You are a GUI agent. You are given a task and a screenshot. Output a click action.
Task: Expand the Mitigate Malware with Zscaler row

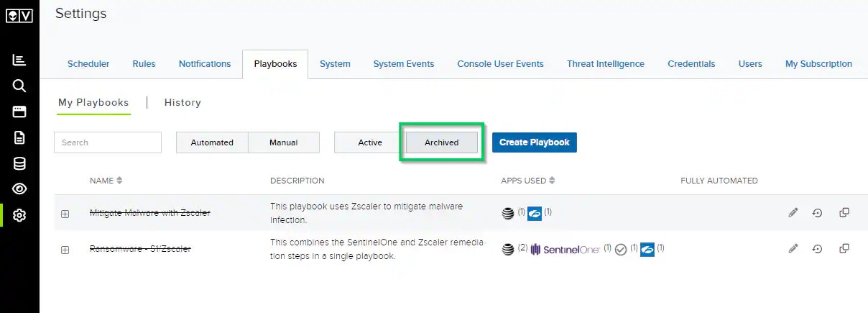point(65,214)
